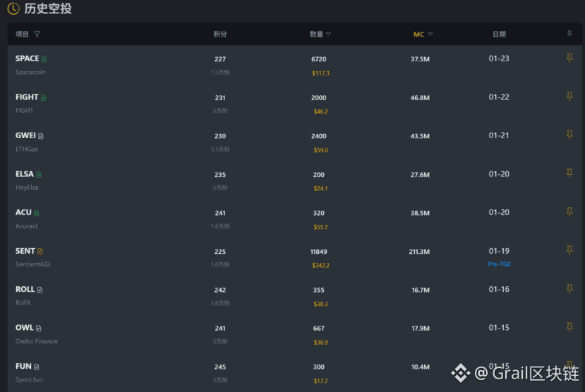Click the pin icon in the table header
Screen dimensions: 585x392
tap(569, 34)
